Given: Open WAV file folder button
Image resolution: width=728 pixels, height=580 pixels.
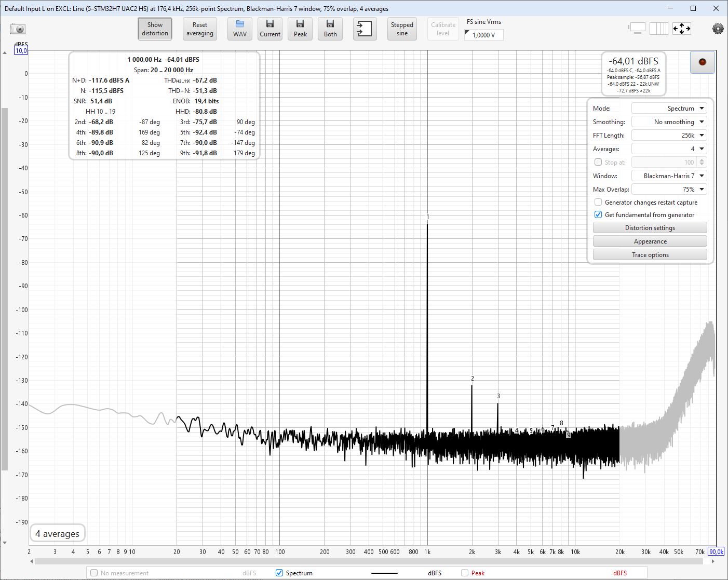Looking at the screenshot, I should coord(240,29).
